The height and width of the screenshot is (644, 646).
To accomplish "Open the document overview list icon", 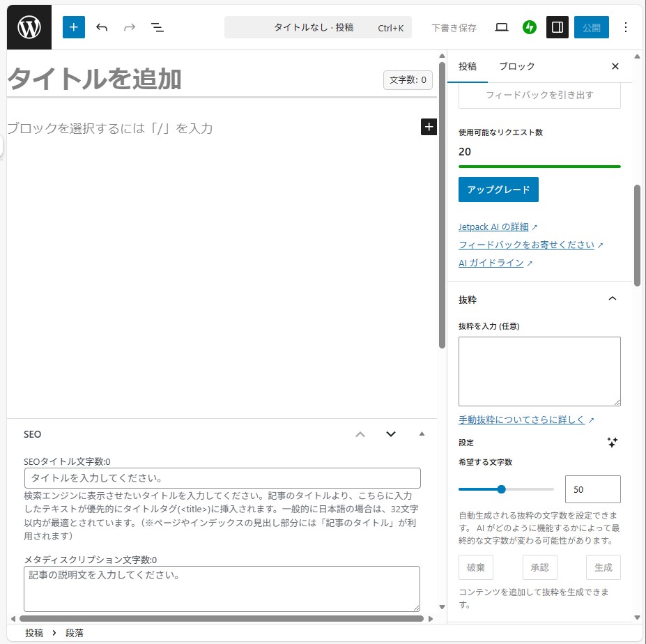I will point(157,28).
